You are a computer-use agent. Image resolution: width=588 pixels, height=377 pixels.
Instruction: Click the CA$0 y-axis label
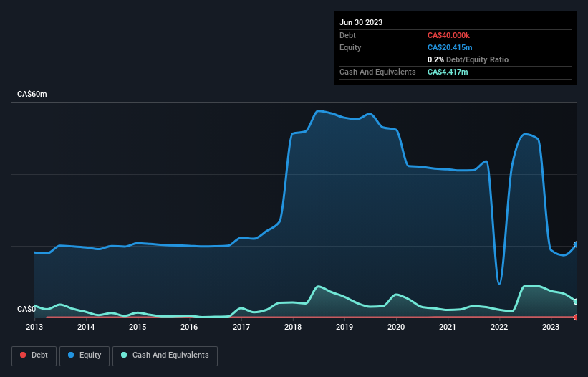point(26,309)
